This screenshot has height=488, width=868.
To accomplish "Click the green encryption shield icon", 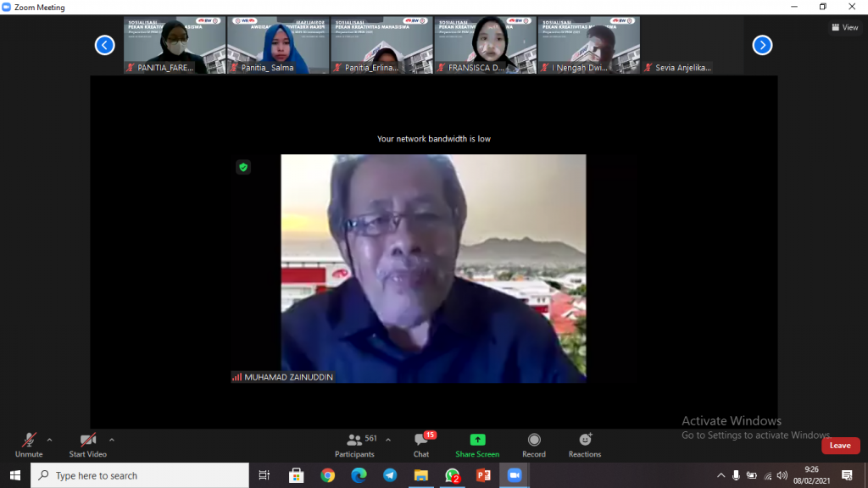I will click(243, 168).
